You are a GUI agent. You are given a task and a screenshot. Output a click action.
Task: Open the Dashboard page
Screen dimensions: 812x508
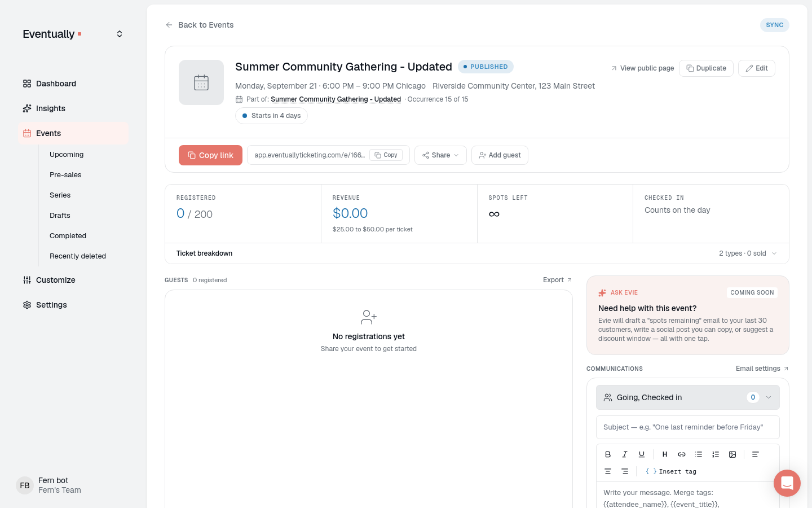click(x=73, y=84)
